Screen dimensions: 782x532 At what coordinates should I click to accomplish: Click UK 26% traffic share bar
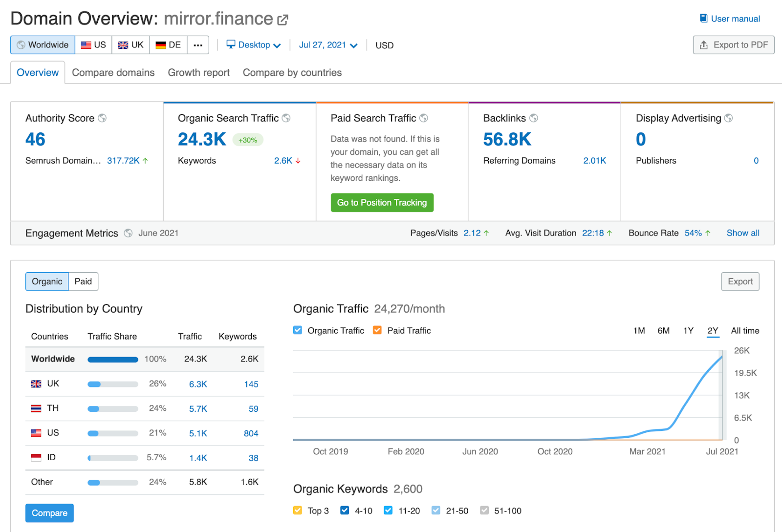(x=113, y=384)
